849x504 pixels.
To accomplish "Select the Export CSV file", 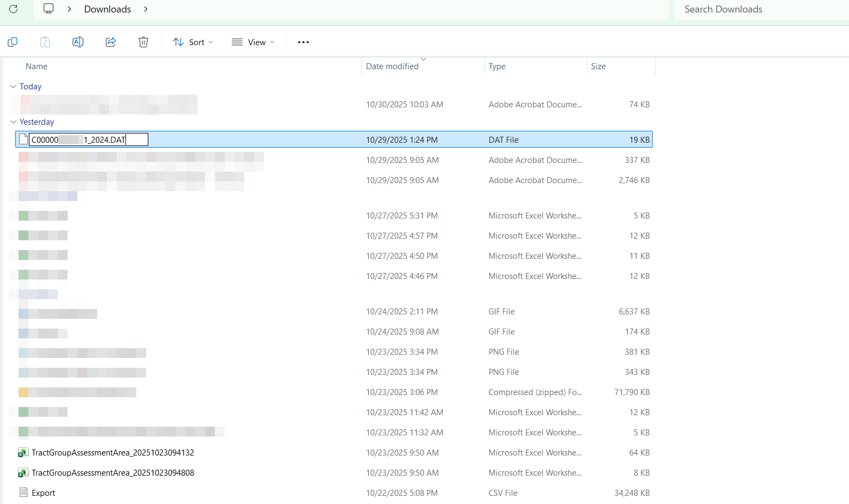I will coord(43,493).
